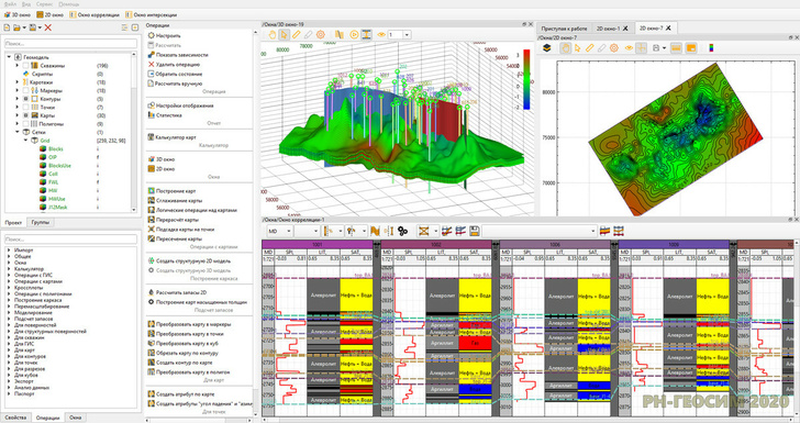Viewport: 800px width, 423px height.
Task: Click the search field in project panel
Action: pyautogui.click(x=70, y=44)
